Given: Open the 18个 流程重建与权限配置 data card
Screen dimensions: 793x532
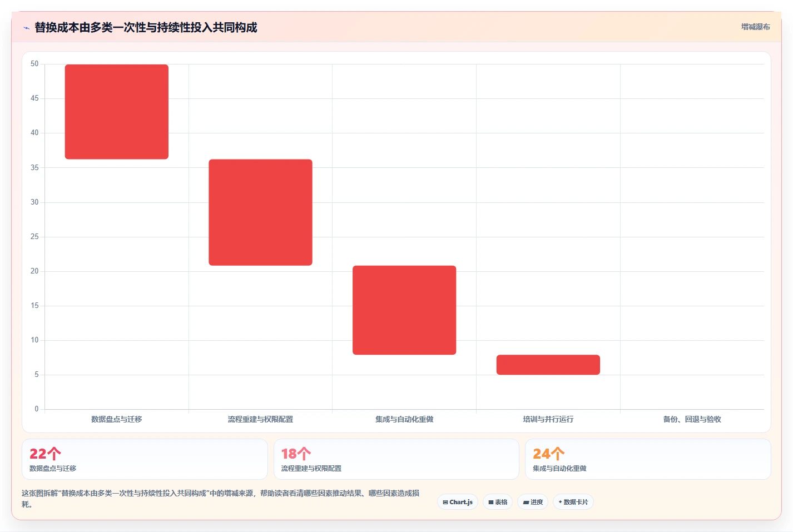Looking at the screenshot, I should 396,459.
